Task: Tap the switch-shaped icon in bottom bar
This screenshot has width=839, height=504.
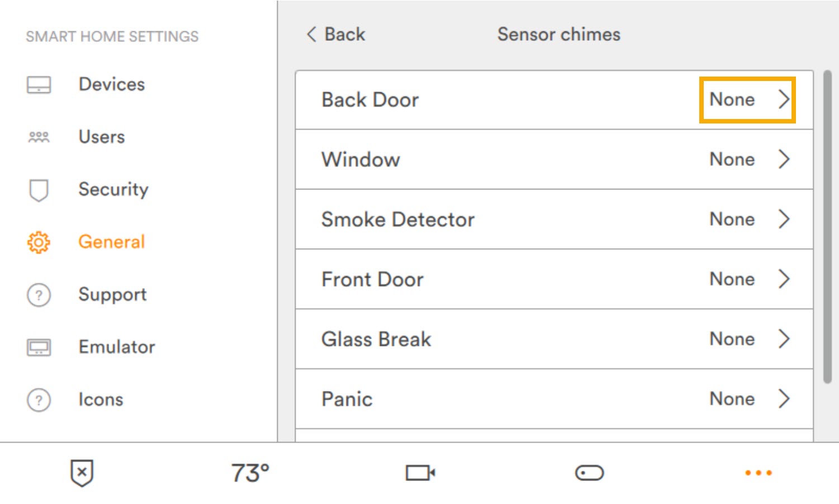Action: [589, 473]
